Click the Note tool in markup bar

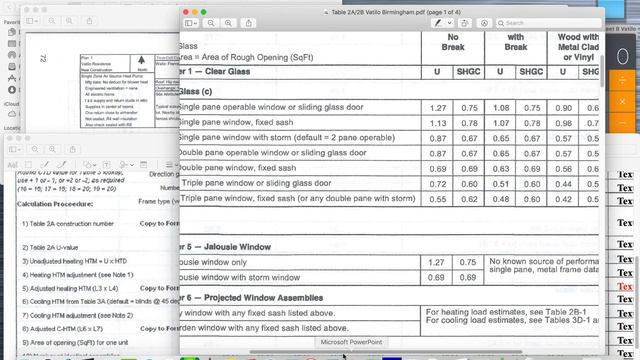pyautogui.click(x=144, y=165)
